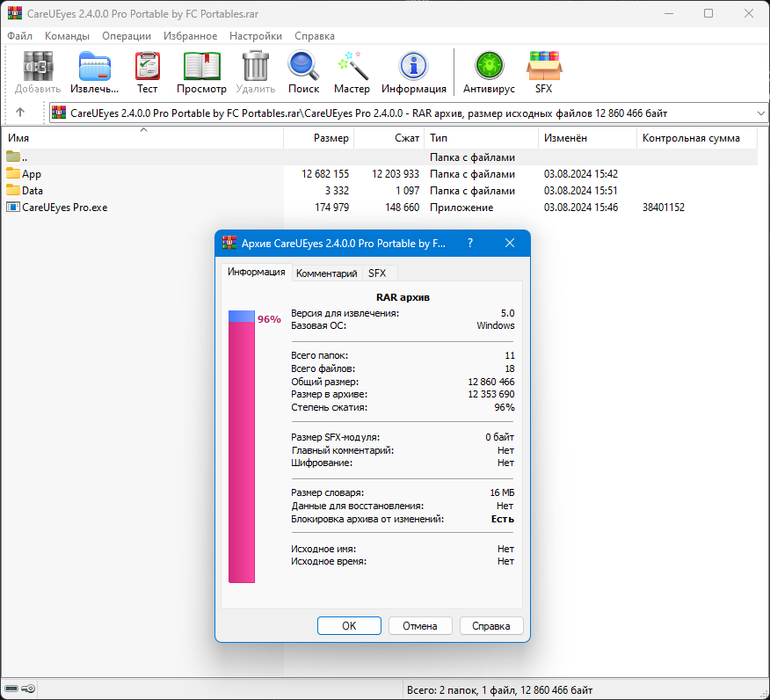Click the dialog's question mark help icon
The height and width of the screenshot is (700, 770).
[470, 244]
